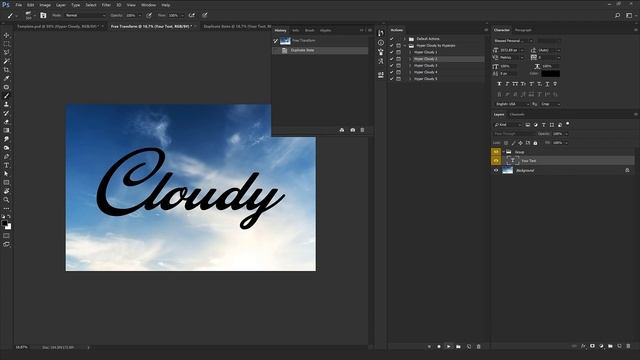Viewport: 640px width, 360px height.
Task: Collapse the Group layer folder
Action: (504, 152)
